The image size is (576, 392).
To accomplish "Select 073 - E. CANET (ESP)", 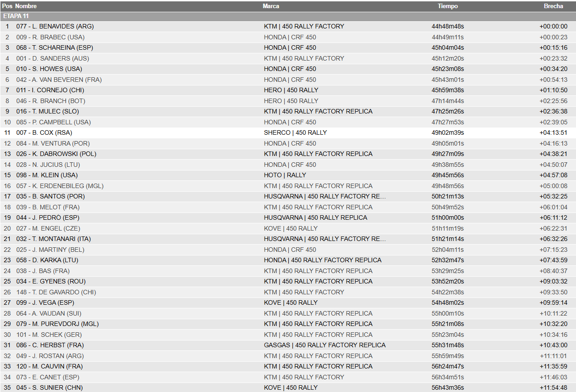I will [x=48, y=377].
